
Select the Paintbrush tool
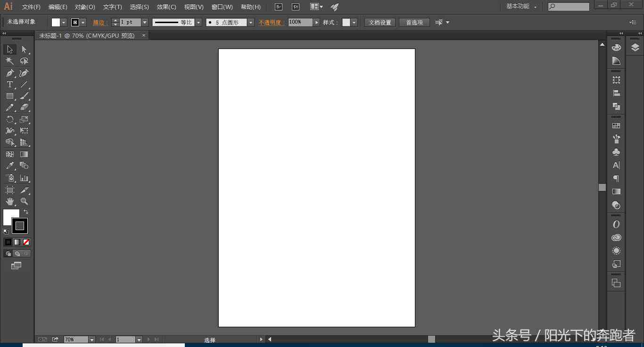(x=24, y=96)
